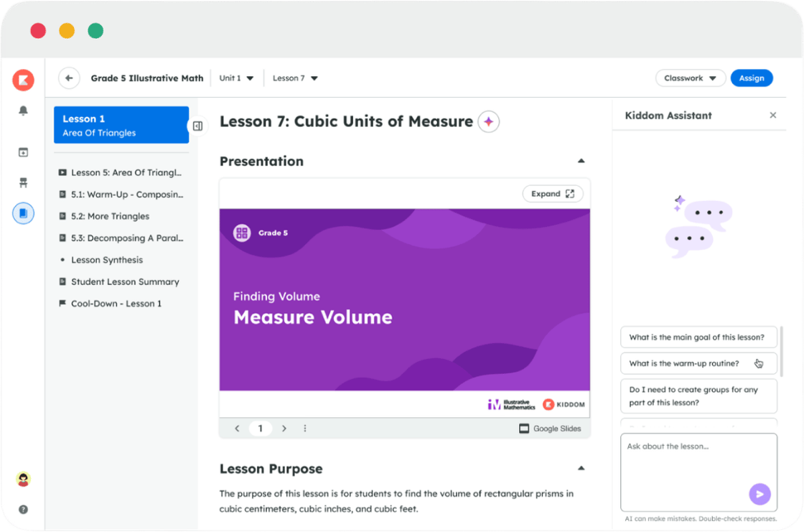Click the slide number 1 field
Viewport: 804px width, 532px height.
point(261,429)
